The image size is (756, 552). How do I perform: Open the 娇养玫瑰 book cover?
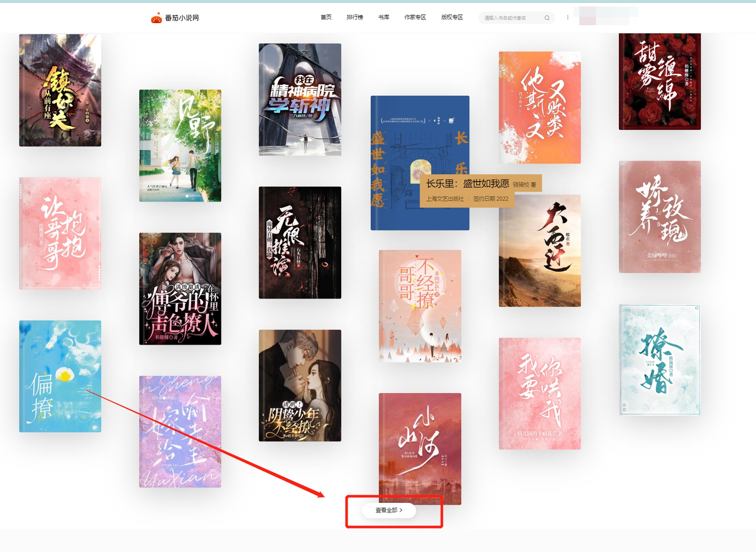660,216
